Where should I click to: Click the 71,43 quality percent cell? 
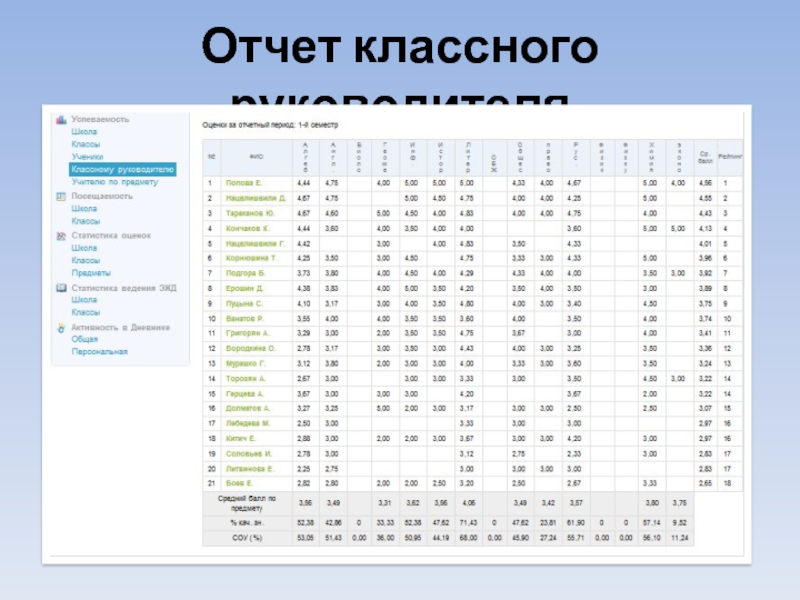pos(468,523)
